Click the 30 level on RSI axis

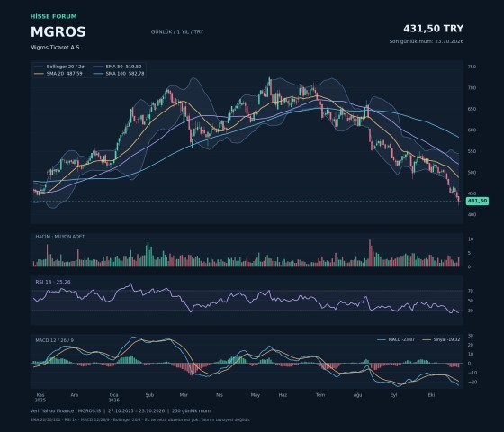(471, 310)
